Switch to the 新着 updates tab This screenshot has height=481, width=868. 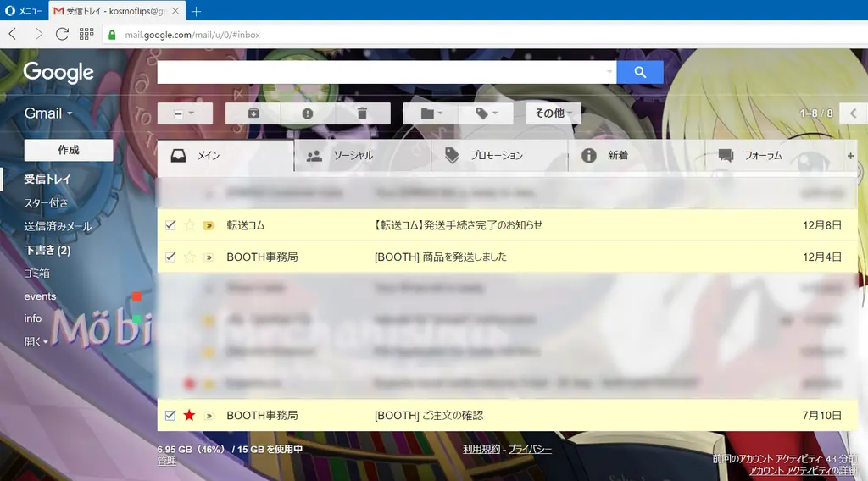[x=637, y=155]
